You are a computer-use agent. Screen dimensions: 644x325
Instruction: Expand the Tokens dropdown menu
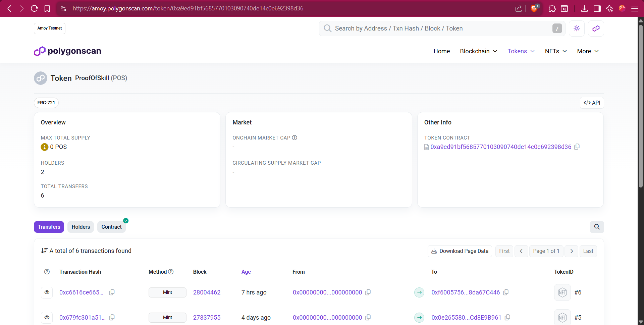point(521,51)
